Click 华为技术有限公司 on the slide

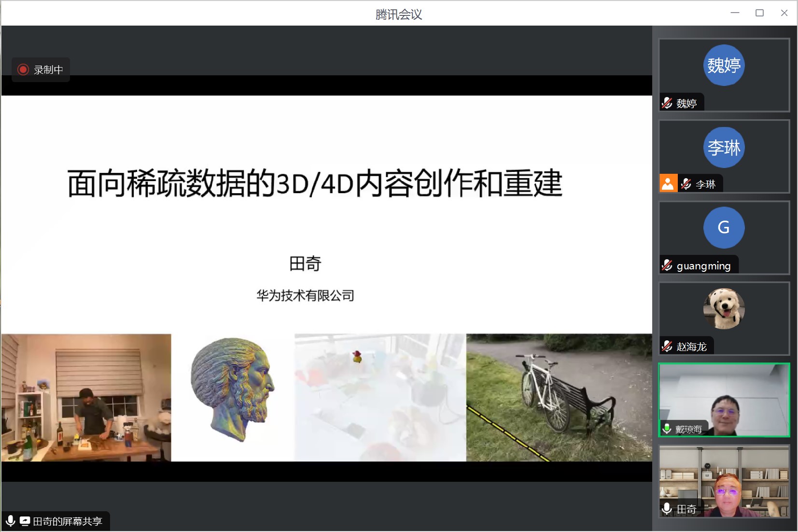(305, 295)
